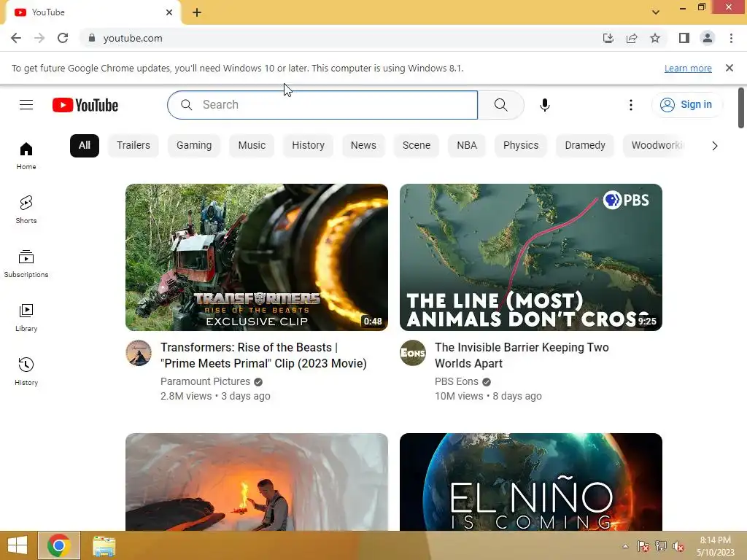Click into the YouTube Search field

tap(322, 105)
